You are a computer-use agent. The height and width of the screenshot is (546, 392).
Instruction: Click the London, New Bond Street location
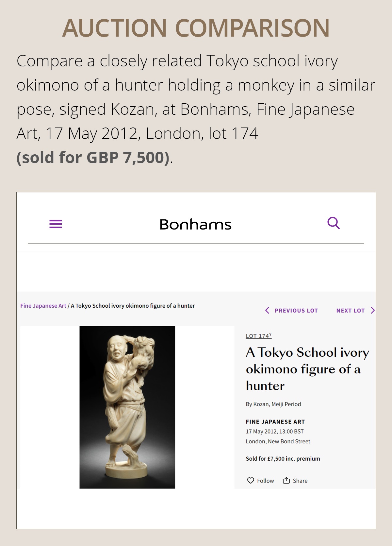(x=278, y=441)
